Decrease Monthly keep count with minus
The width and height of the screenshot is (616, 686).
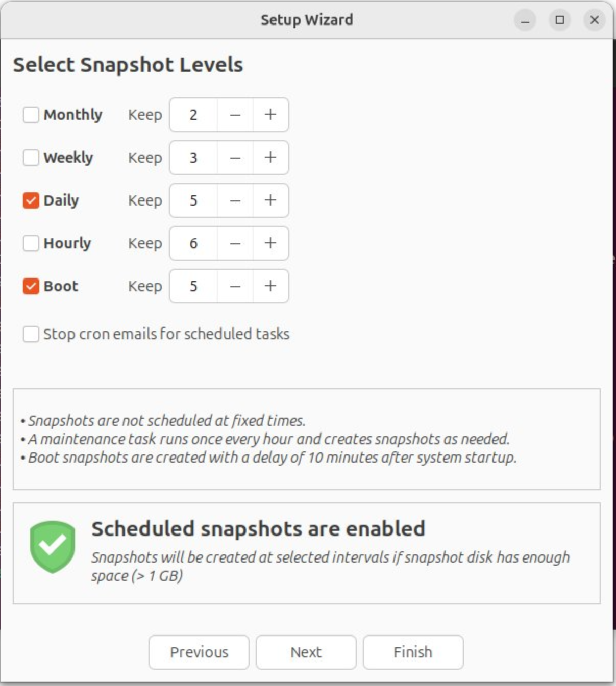(235, 115)
